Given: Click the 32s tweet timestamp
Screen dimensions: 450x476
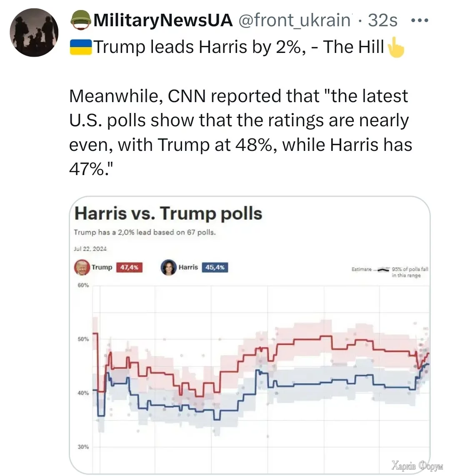Looking at the screenshot, I should click(x=382, y=20).
